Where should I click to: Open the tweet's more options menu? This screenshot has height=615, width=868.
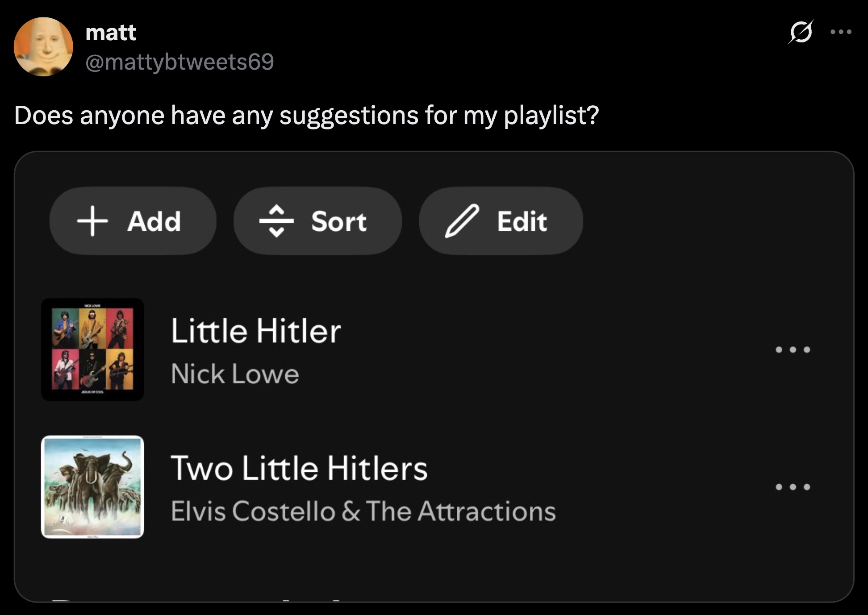(841, 32)
